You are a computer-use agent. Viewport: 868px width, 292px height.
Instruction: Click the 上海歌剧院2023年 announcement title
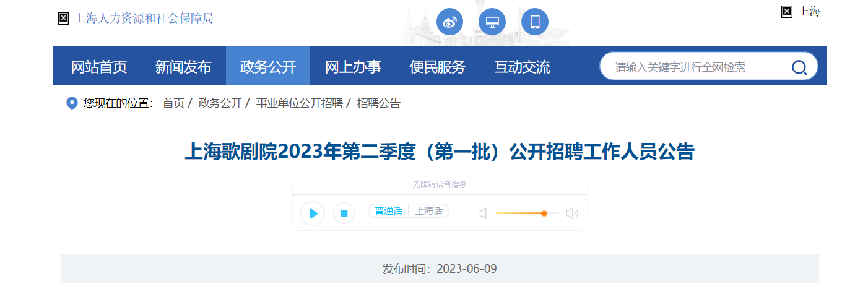pos(440,152)
